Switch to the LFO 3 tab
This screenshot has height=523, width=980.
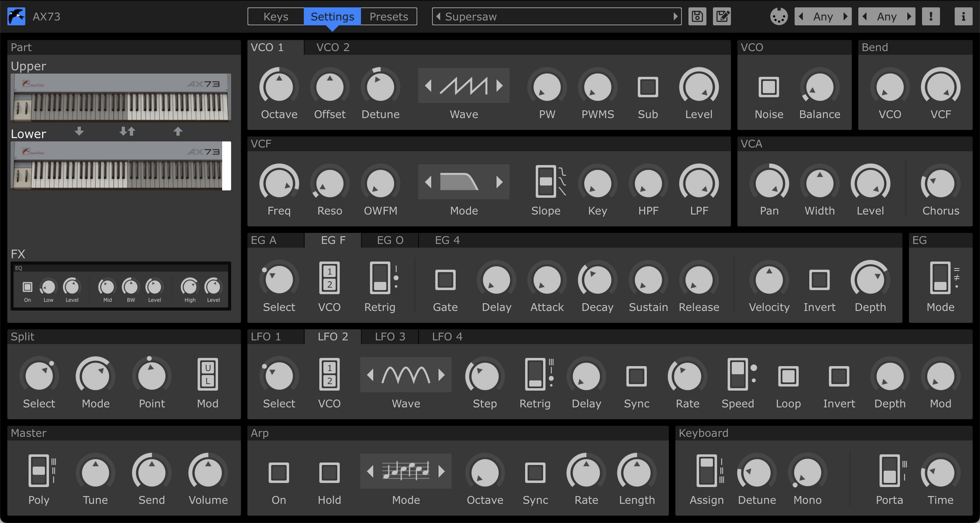[390, 337]
